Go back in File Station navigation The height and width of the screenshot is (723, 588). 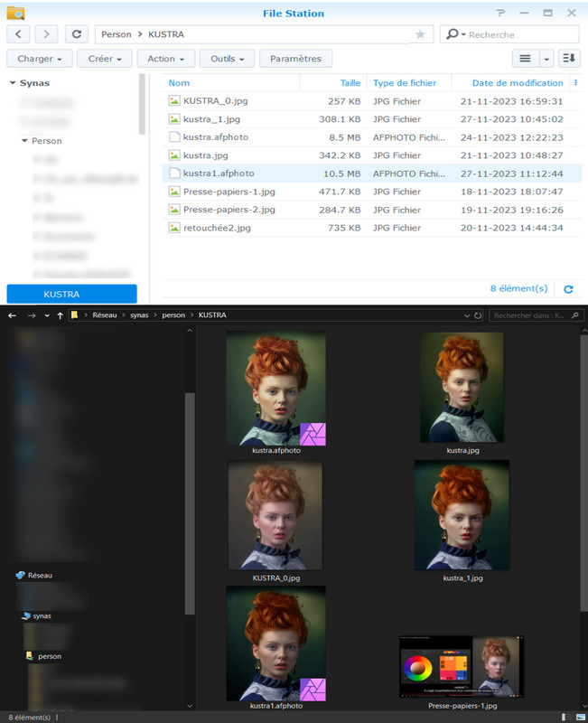tap(18, 34)
